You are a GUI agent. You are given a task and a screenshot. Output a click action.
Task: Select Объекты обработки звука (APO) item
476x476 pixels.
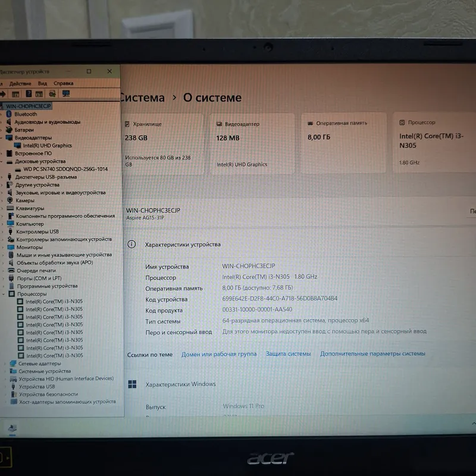click(x=55, y=262)
